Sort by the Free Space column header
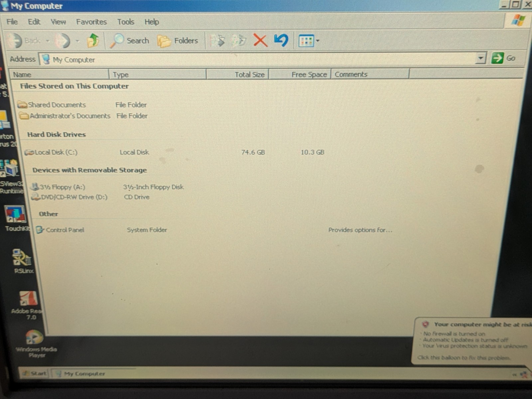This screenshot has height=399, width=532. point(300,74)
